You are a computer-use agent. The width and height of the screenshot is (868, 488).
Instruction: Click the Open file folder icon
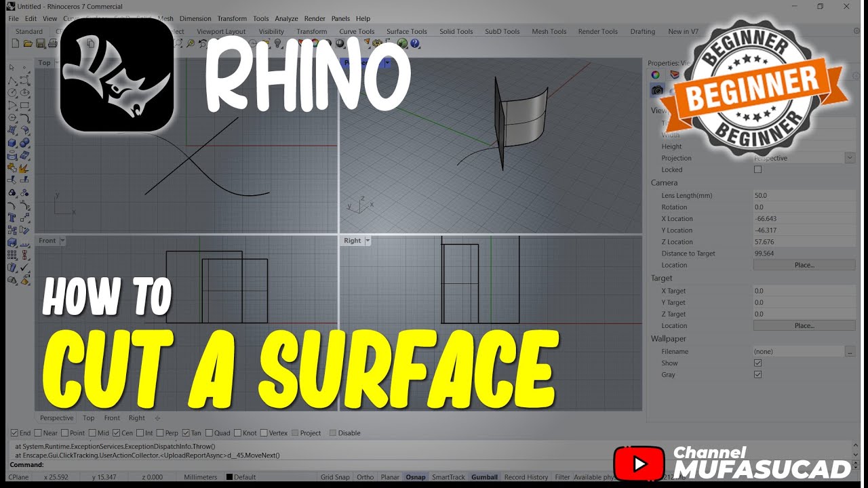28,43
